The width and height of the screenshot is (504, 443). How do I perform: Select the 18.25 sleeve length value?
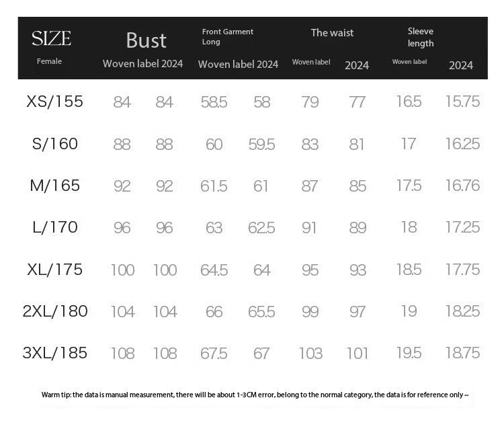(x=462, y=311)
